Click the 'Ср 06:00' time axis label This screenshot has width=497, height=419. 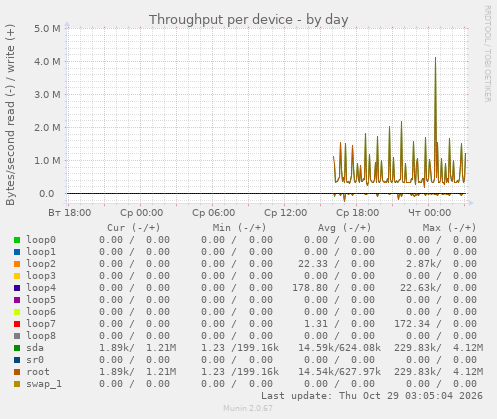pyautogui.click(x=214, y=213)
